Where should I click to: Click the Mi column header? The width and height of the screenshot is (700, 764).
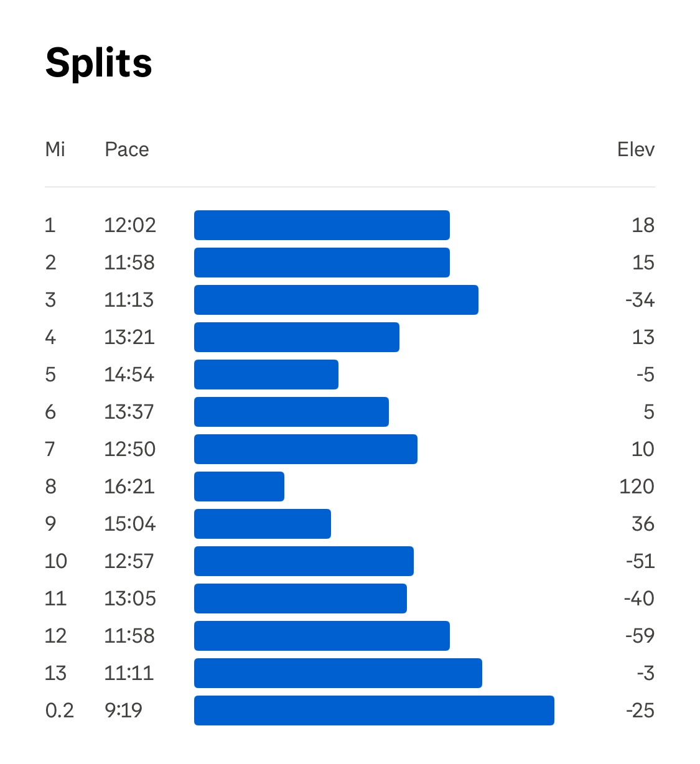[x=55, y=149]
